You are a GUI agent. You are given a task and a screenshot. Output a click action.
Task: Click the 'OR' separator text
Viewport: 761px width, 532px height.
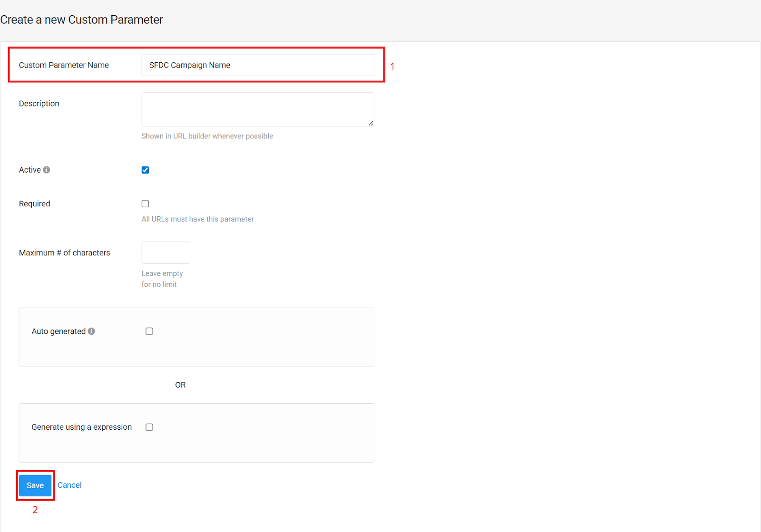click(180, 385)
